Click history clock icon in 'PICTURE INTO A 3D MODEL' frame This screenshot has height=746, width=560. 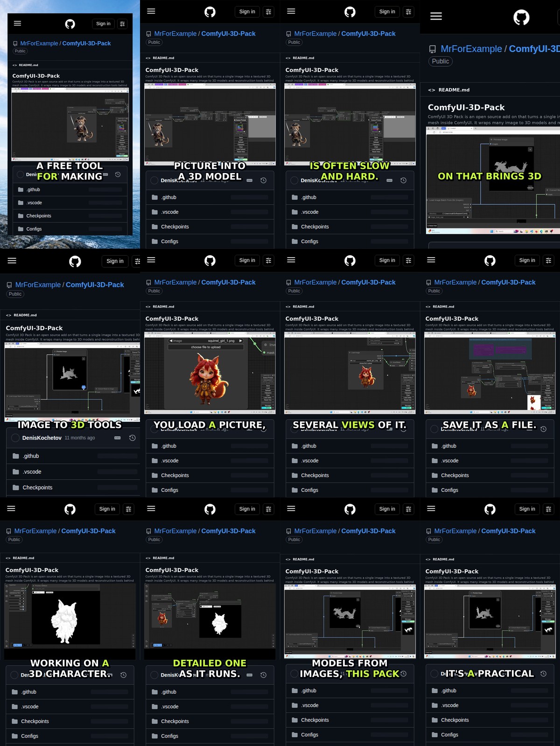tap(263, 181)
